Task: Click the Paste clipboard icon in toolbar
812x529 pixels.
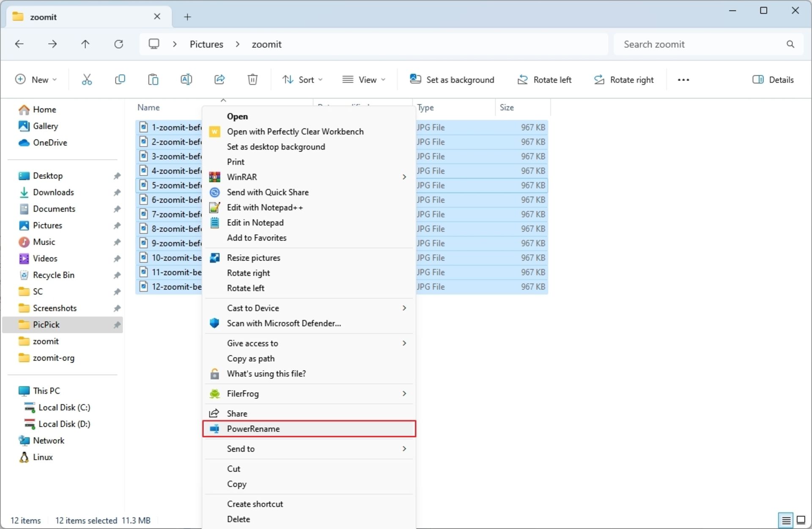Action: point(153,79)
